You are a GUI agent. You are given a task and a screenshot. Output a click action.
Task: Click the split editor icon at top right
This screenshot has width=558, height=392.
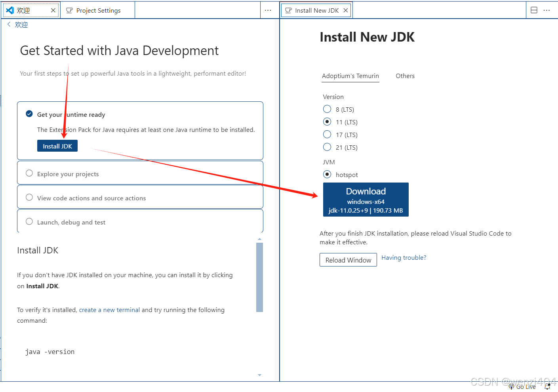click(x=533, y=10)
